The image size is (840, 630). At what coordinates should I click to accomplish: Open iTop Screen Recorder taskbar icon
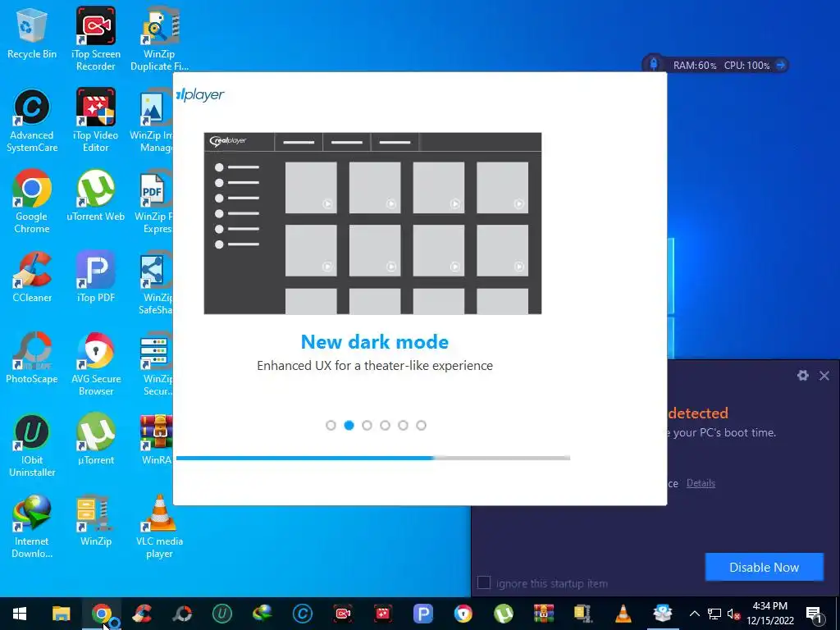point(343,614)
